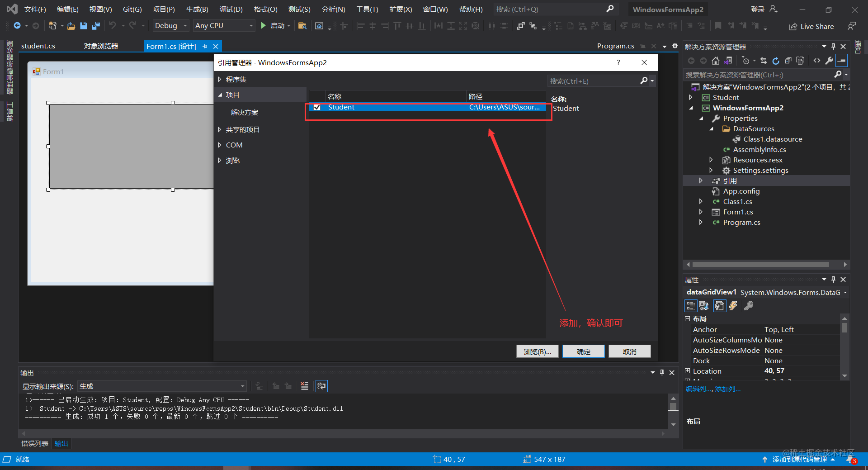868x470 pixels.
Task: Click Collapse All icon in Solution Explorer
Action: 788,61
